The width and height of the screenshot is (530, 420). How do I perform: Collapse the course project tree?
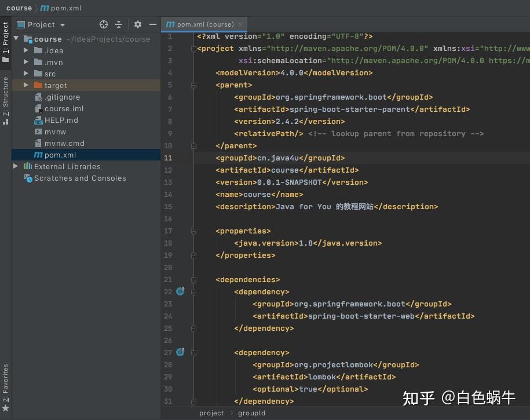[15, 39]
